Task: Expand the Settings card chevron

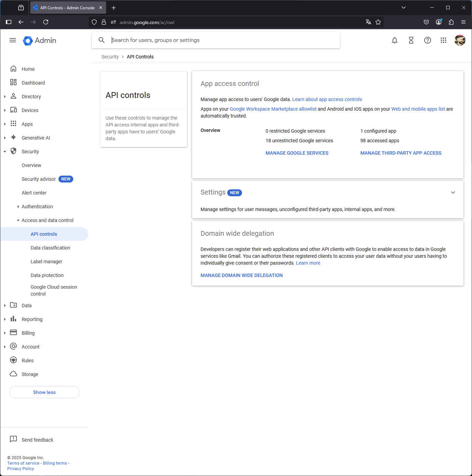Action: [x=453, y=192]
